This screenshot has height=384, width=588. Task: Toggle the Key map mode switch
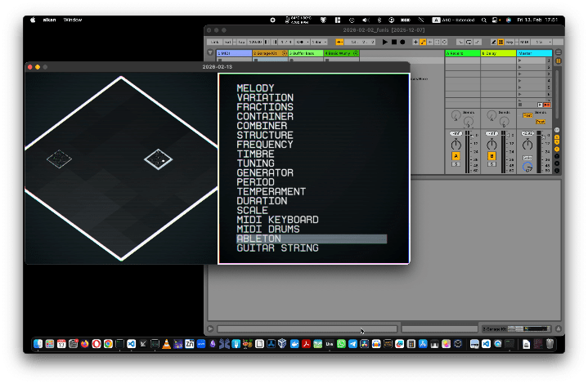[510, 42]
